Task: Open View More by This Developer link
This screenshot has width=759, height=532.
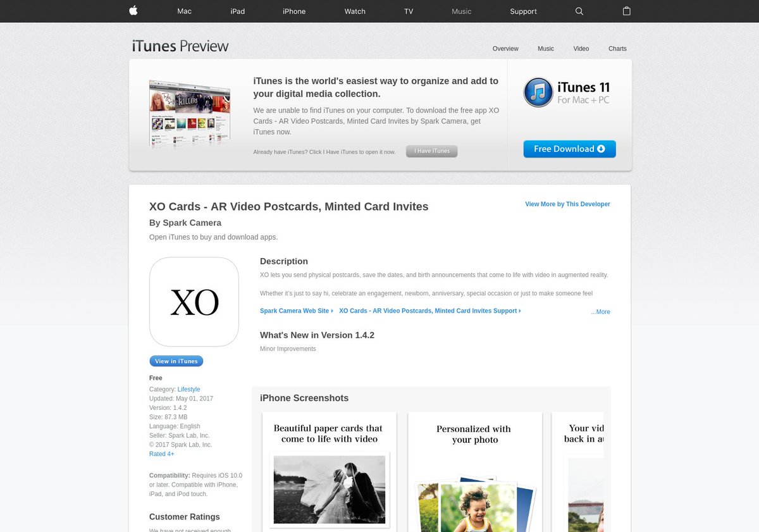Action: click(567, 204)
